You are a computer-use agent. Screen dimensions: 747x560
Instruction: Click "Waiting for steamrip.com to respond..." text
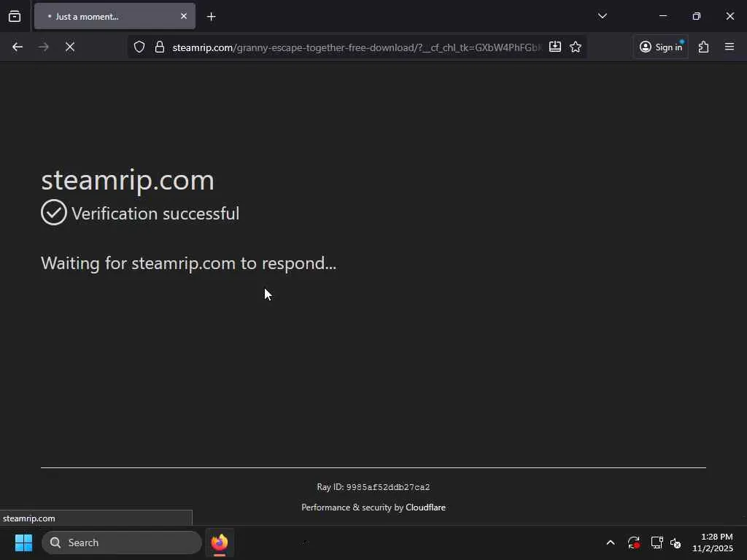tap(189, 263)
